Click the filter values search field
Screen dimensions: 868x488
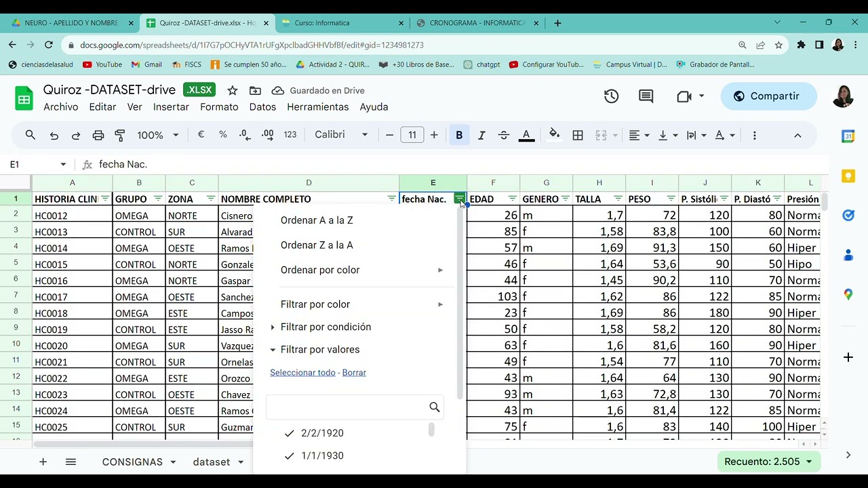(355, 407)
